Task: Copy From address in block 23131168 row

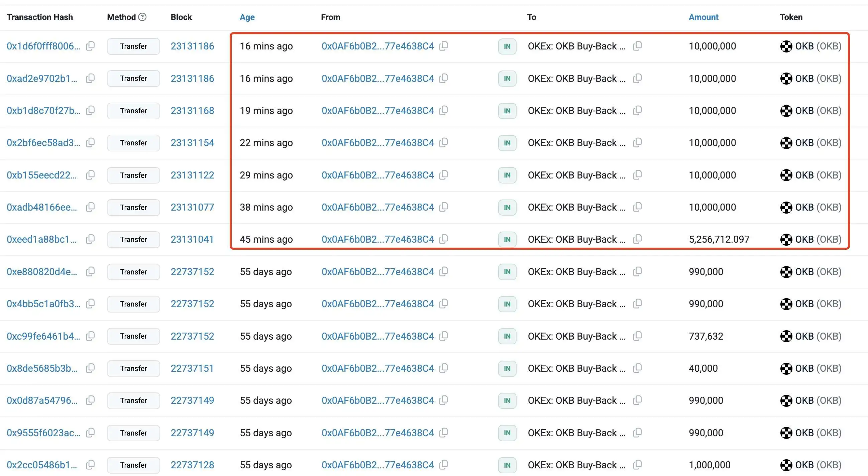Action: pos(444,111)
